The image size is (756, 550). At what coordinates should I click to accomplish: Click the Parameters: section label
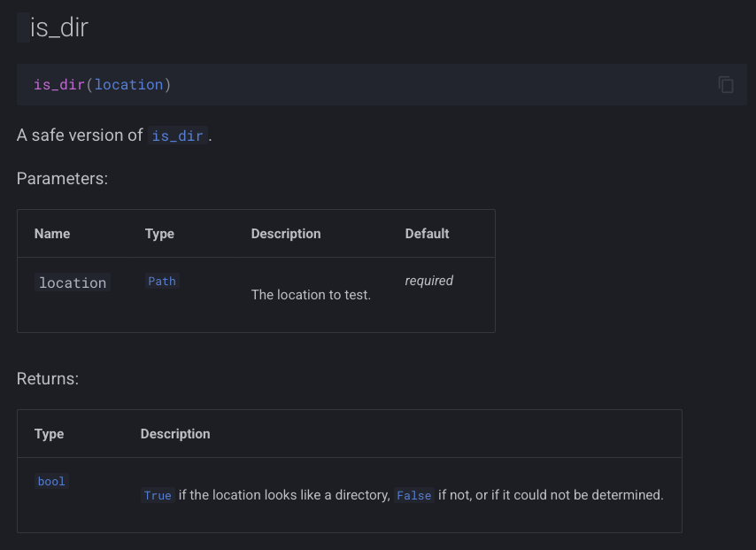point(62,179)
